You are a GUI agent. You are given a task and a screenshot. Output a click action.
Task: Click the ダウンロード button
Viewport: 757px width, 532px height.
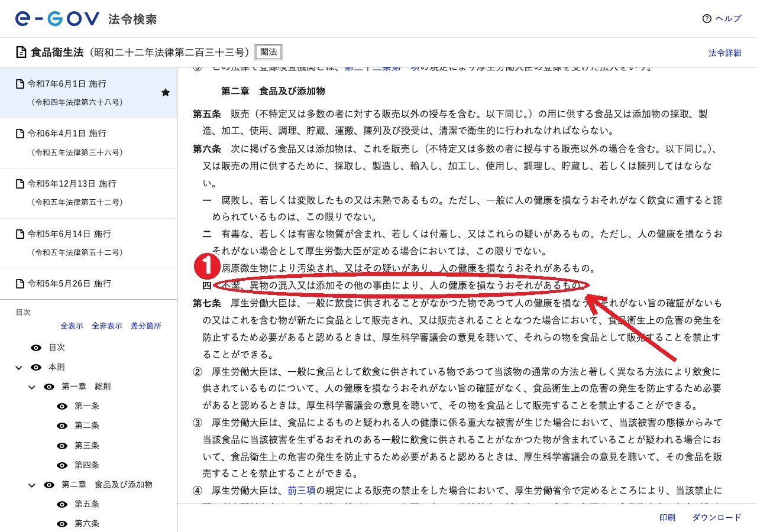(717, 517)
